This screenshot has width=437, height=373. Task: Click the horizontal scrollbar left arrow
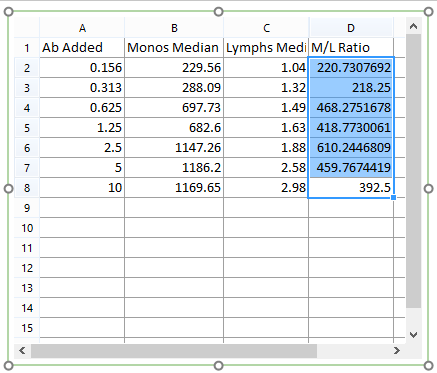click(22, 350)
